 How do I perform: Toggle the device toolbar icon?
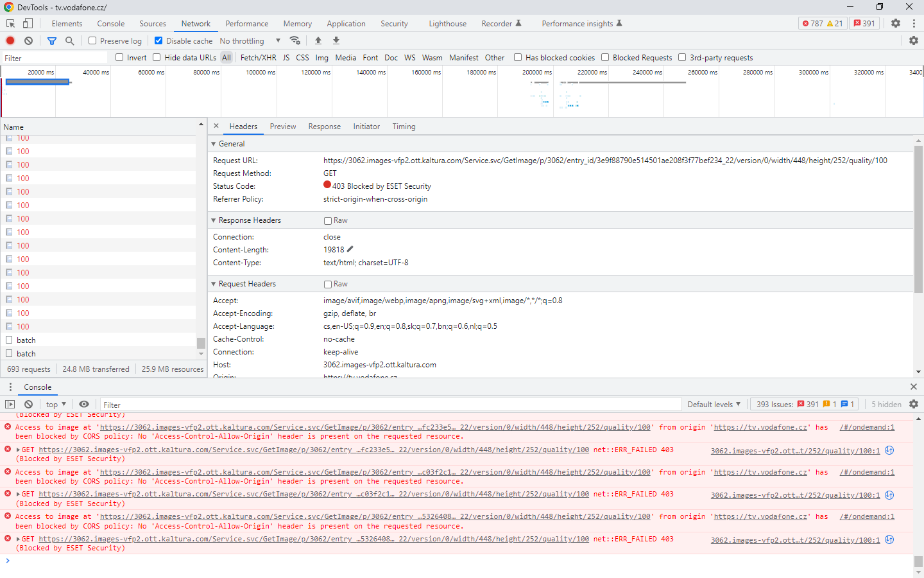[x=28, y=23]
